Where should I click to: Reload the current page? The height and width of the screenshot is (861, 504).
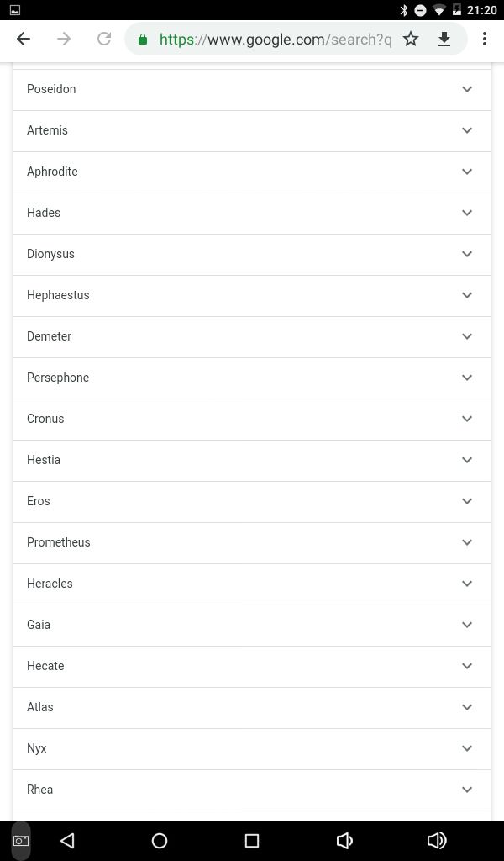click(x=104, y=39)
